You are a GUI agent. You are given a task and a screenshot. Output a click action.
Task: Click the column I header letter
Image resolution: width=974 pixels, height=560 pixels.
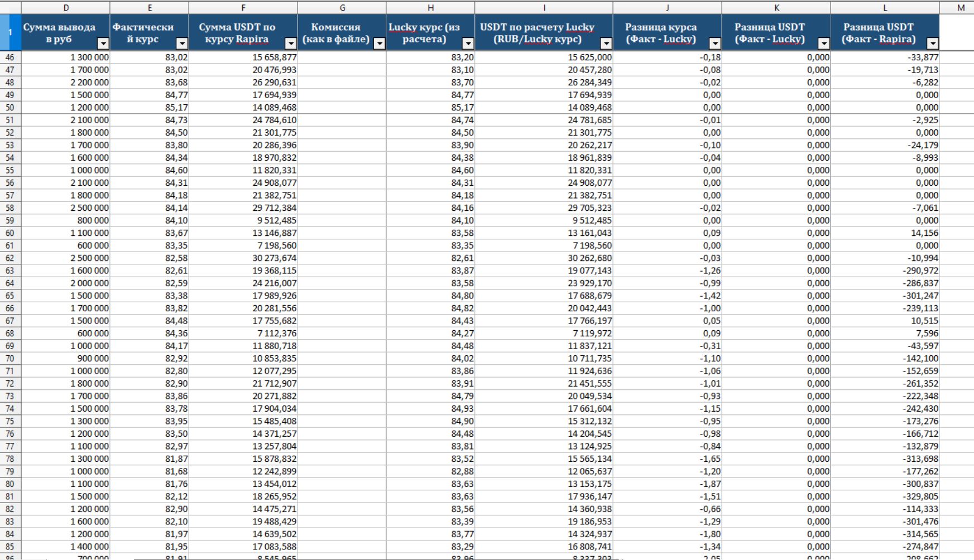coord(544,8)
